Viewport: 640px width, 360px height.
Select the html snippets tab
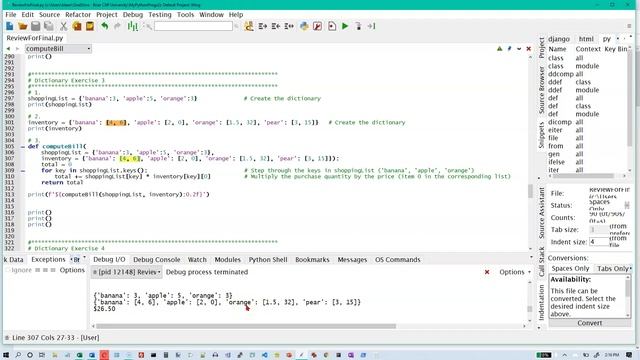(x=586, y=39)
